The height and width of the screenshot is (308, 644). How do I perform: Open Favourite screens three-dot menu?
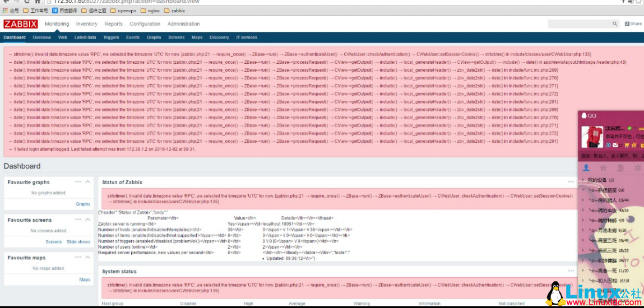78,220
